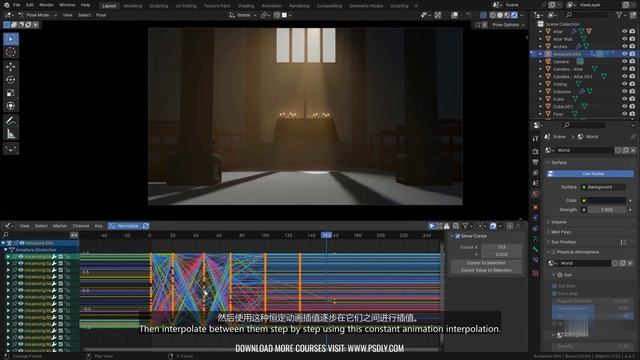Select the Transform tool in viewport toolbar
640x360 pixels.
11,106
